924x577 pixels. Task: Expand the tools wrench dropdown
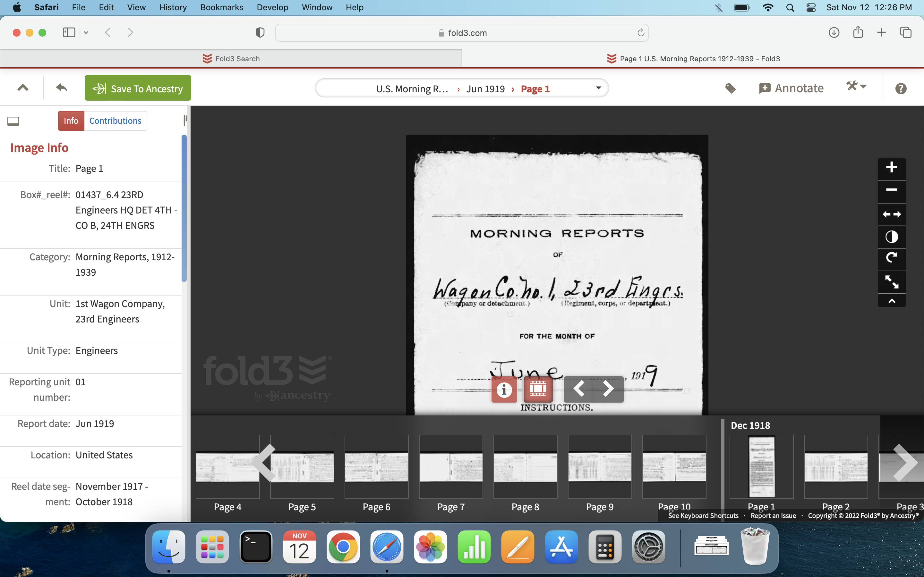tap(856, 86)
